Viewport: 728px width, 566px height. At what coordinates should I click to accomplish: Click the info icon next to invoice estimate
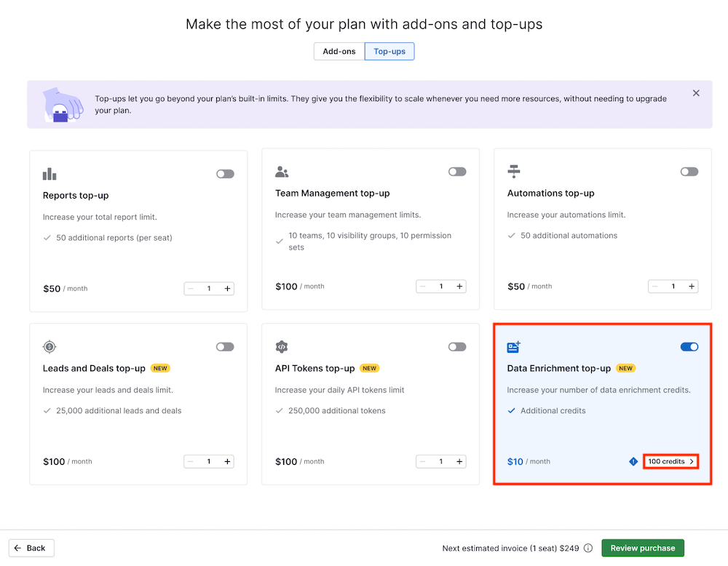click(x=588, y=549)
